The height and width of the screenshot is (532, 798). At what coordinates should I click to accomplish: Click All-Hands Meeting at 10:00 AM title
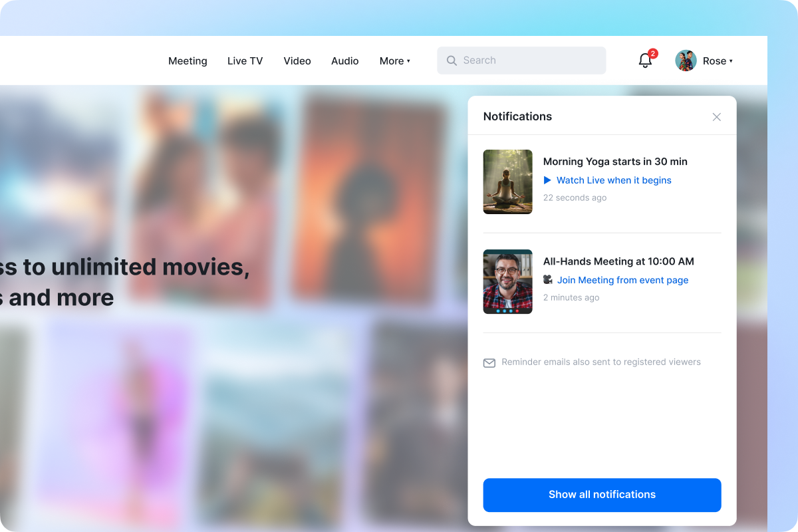click(x=618, y=261)
